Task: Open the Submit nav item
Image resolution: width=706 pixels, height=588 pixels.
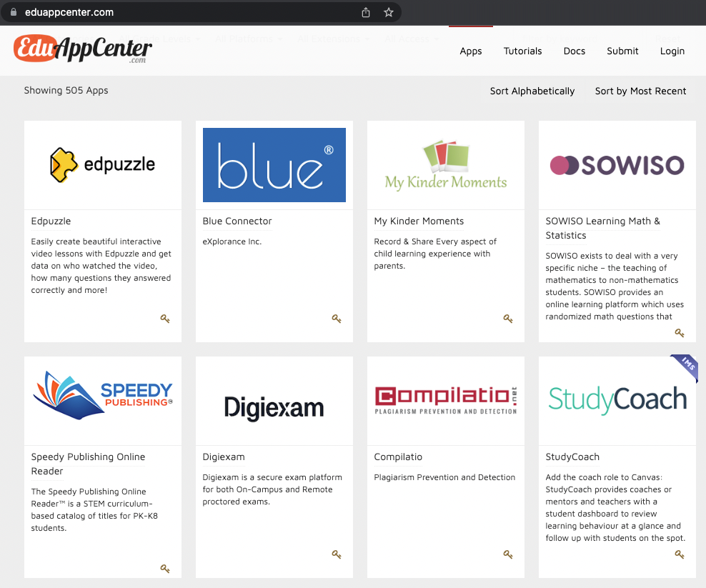Action: point(622,51)
